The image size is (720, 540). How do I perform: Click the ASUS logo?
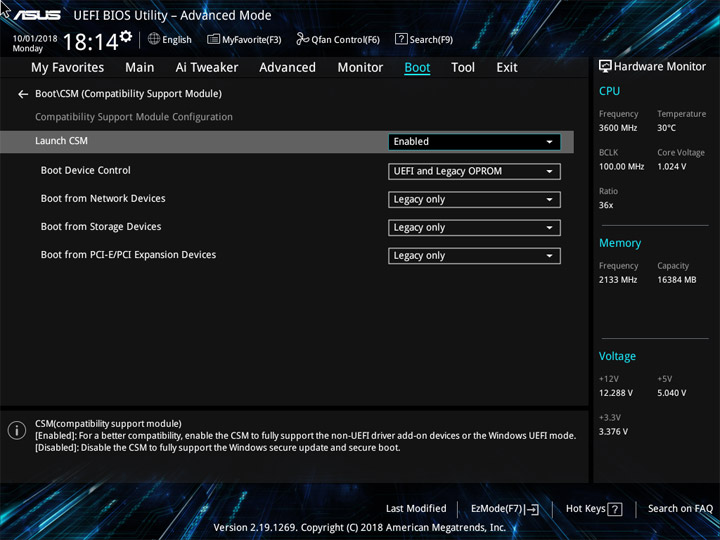pos(37,15)
